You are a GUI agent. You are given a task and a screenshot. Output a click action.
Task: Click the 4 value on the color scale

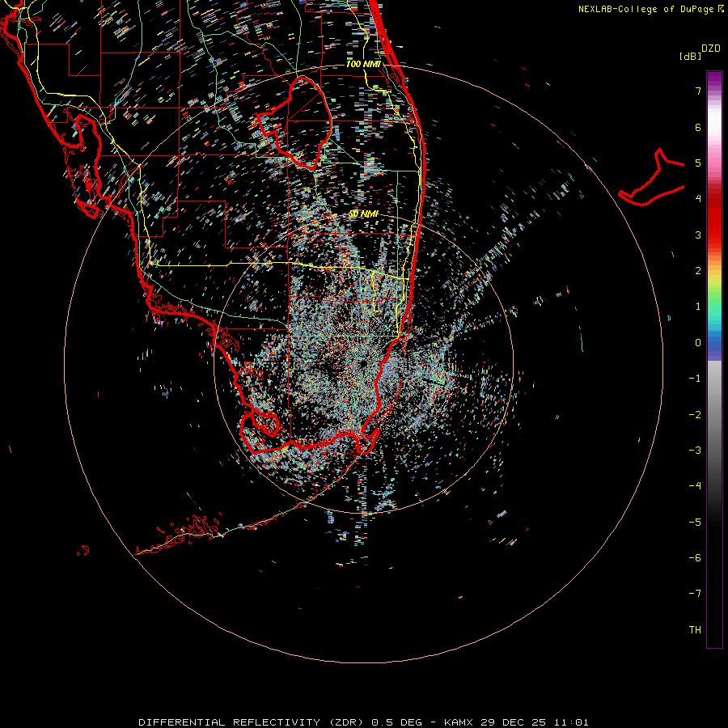(698, 199)
